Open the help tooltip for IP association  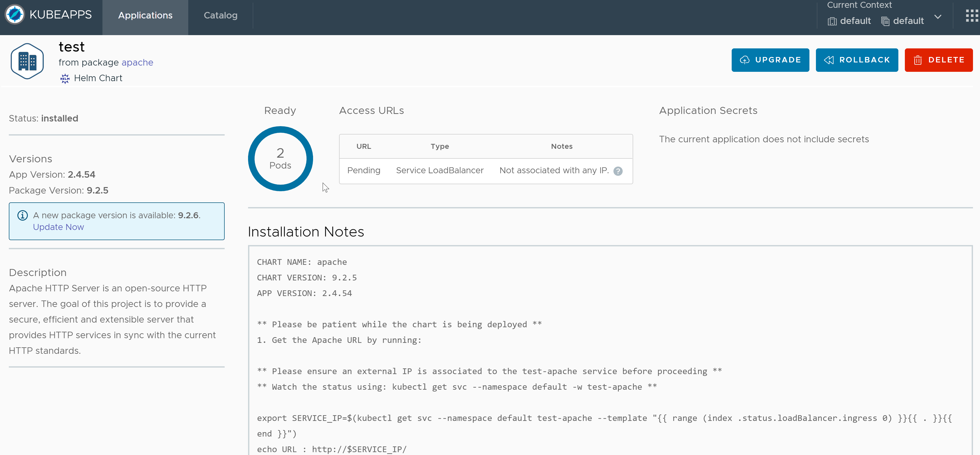[x=618, y=171]
